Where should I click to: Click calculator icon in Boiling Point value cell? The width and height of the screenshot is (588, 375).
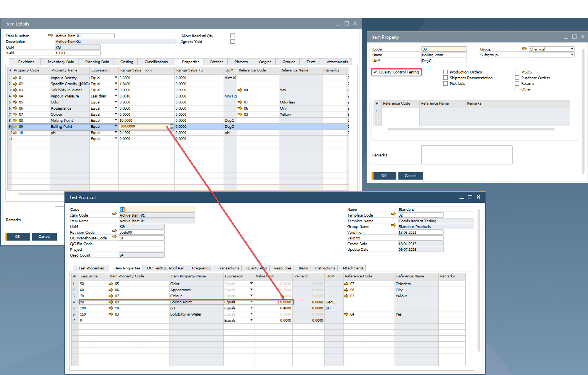point(171,126)
